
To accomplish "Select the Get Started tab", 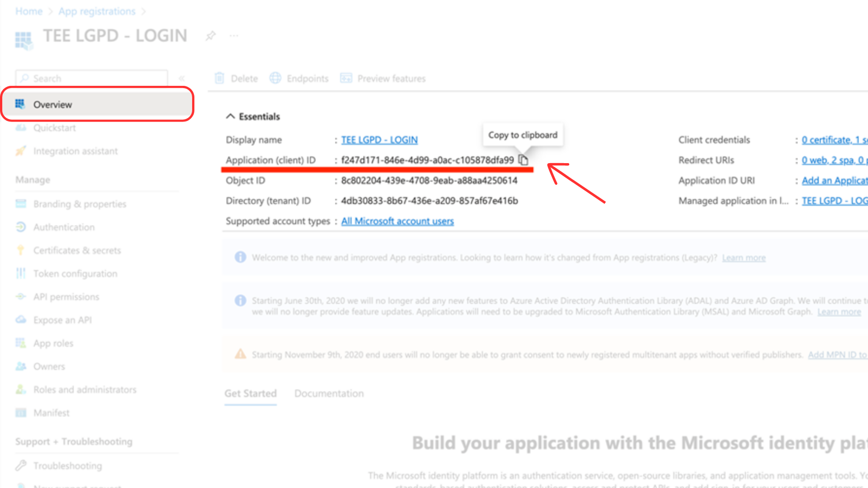I will coord(250,394).
